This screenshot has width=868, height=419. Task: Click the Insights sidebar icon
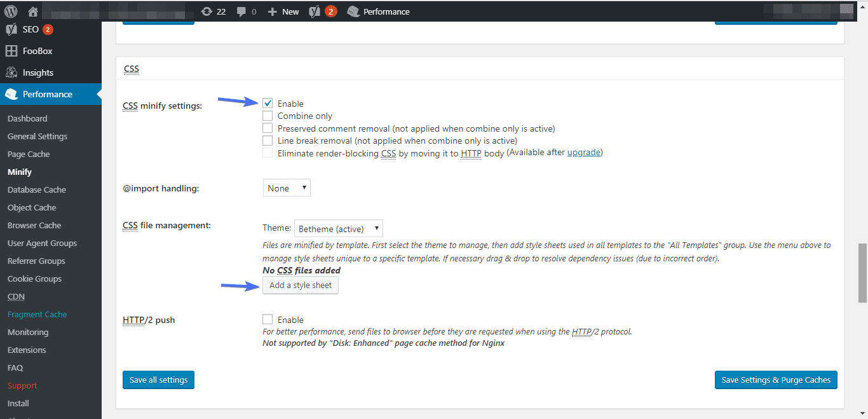click(x=11, y=72)
